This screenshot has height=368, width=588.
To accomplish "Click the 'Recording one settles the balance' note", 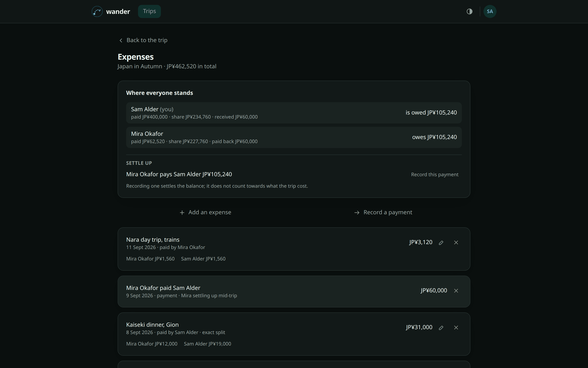I will pyautogui.click(x=217, y=186).
